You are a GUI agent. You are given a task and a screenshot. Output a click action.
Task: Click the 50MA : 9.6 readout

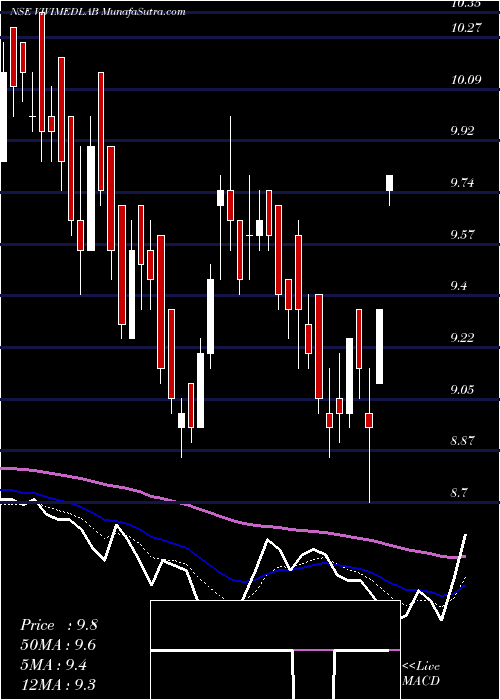point(58,645)
